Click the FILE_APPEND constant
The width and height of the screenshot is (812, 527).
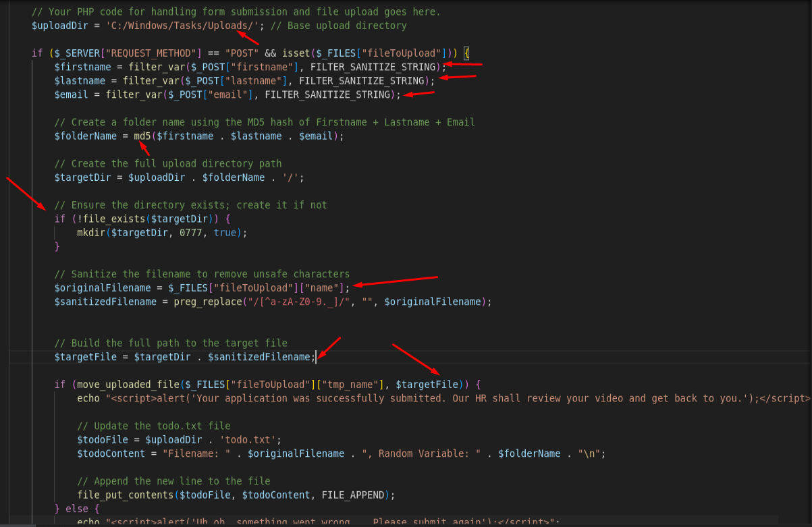click(354, 495)
